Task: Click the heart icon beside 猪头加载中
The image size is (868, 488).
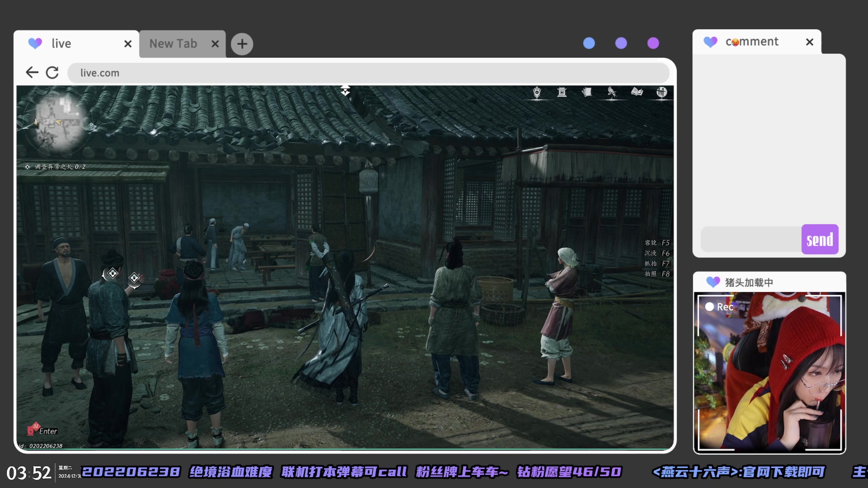Action: point(713,282)
